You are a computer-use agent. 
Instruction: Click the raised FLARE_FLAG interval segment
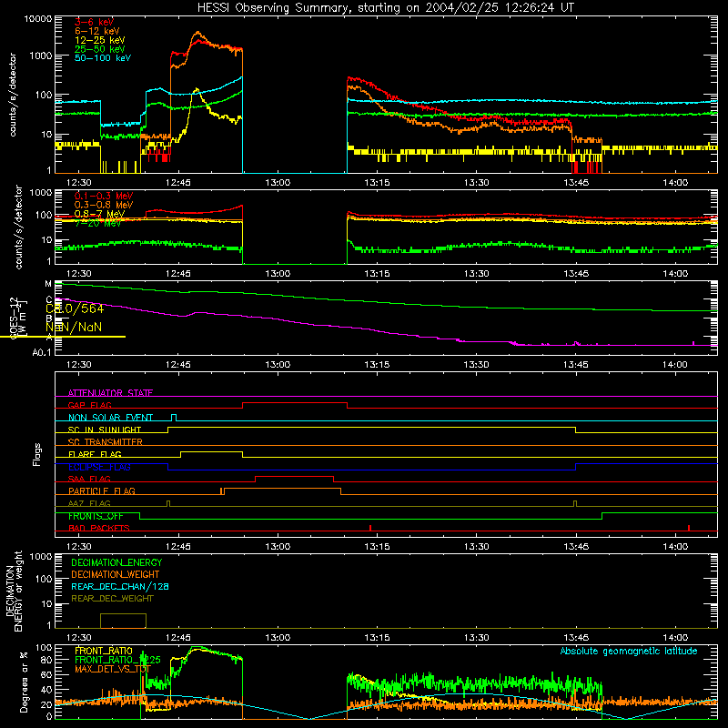point(211,451)
